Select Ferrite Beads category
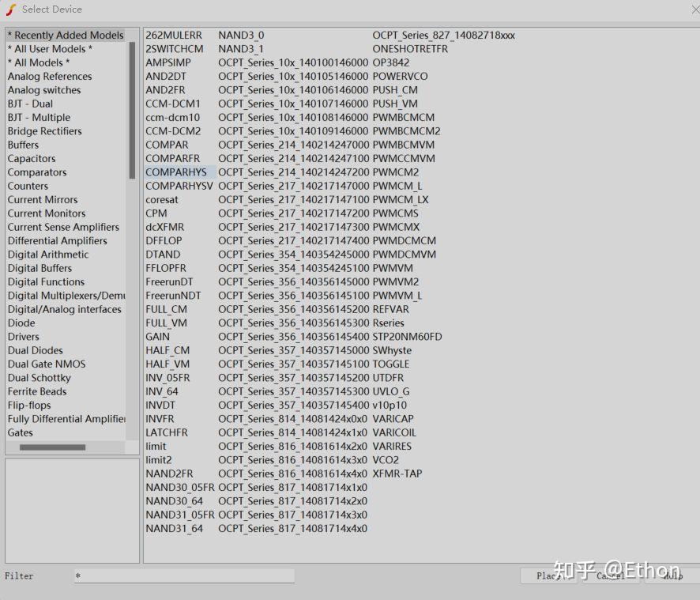 click(37, 391)
